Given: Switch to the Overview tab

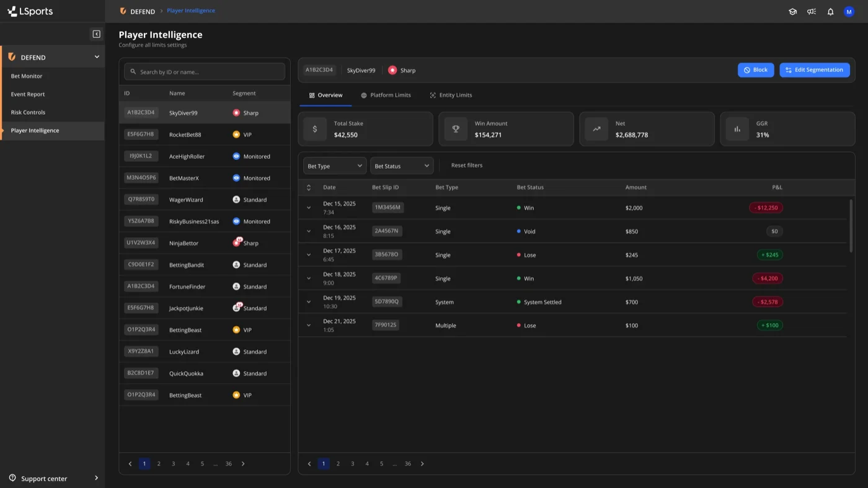Looking at the screenshot, I should (325, 95).
